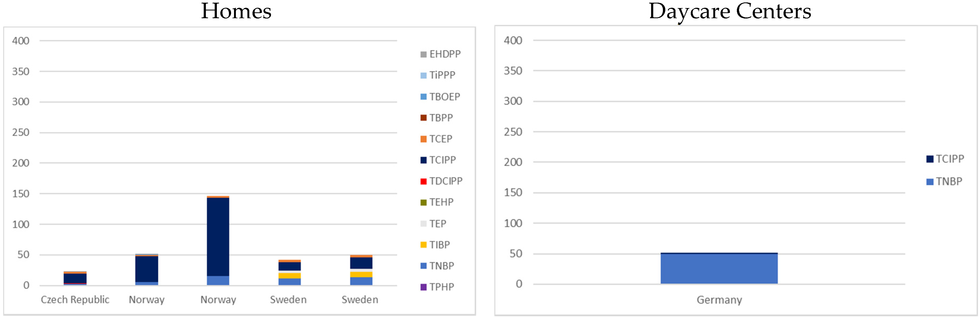The height and width of the screenshot is (320, 980).
Task: Select the Germany bar's TNBP segment
Action: pyautogui.click(x=719, y=269)
